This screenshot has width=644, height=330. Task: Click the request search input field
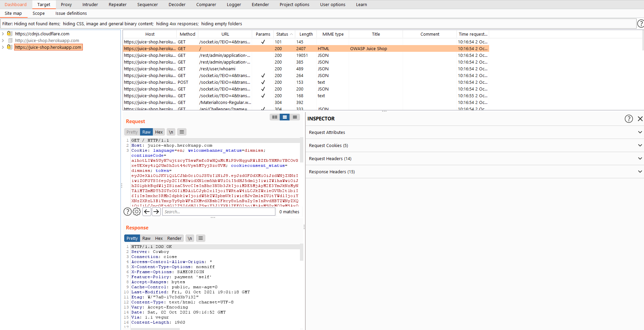click(219, 212)
